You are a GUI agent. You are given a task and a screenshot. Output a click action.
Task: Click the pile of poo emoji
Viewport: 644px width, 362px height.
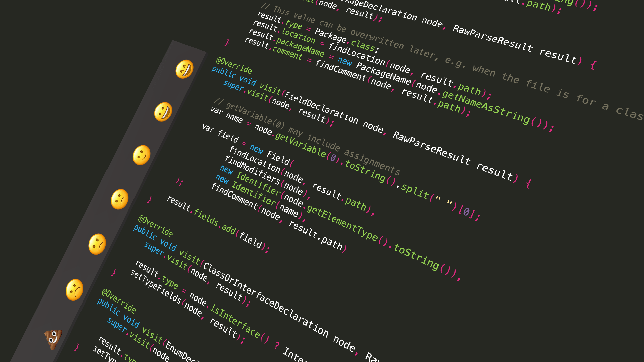53,339
